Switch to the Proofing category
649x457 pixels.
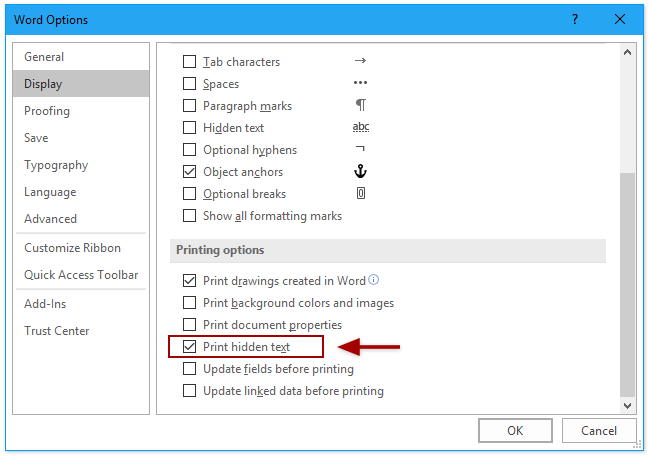click(47, 111)
